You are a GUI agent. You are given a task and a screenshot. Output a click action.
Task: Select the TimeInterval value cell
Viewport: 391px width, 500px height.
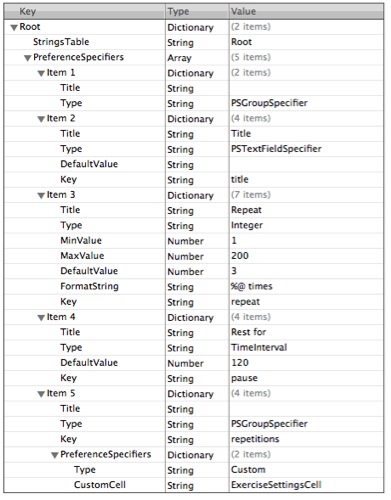(x=306, y=347)
